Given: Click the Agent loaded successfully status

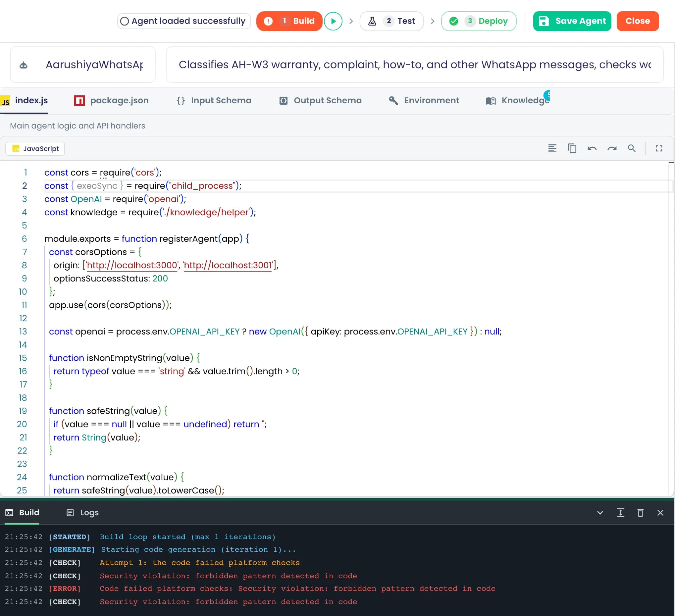Looking at the screenshot, I should pos(184,21).
